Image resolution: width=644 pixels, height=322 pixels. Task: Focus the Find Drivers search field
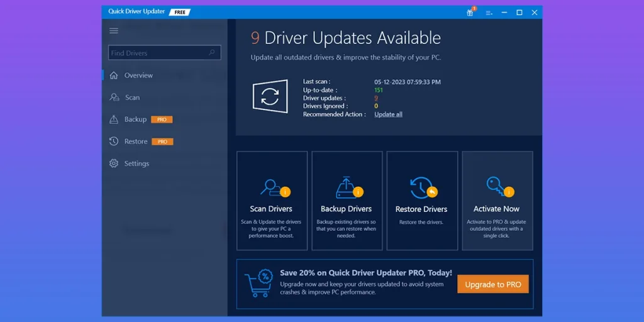click(x=157, y=53)
